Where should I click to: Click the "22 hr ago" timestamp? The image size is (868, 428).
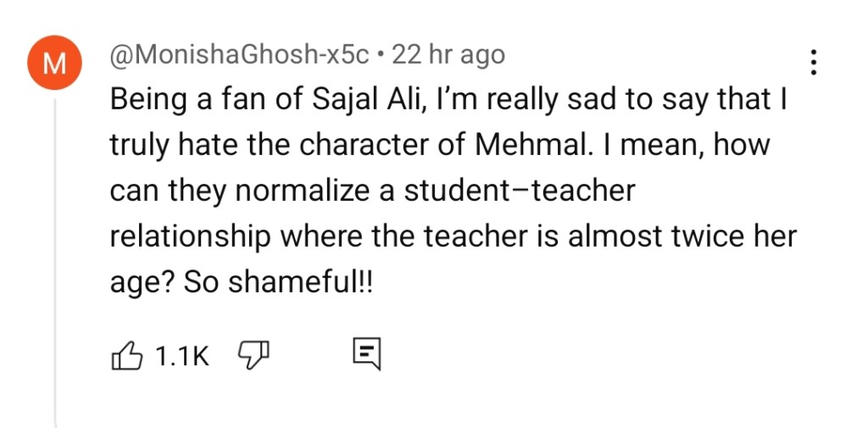(x=448, y=55)
